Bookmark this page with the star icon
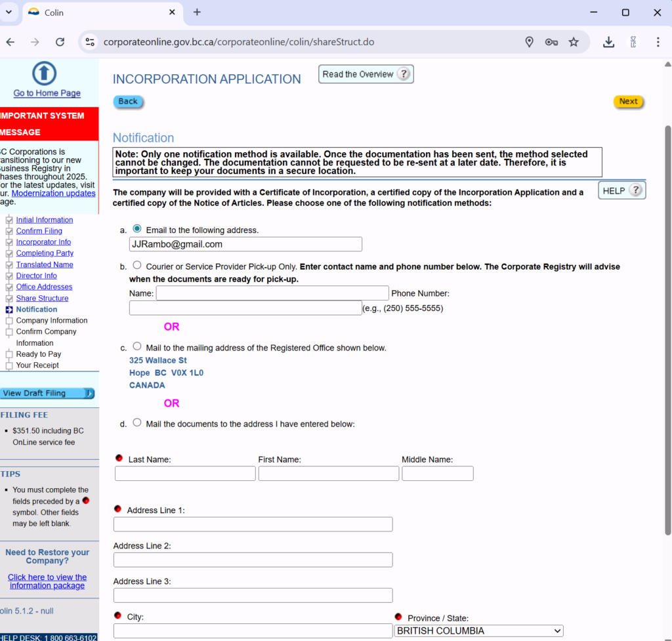This screenshot has width=672, height=641. point(574,42)
